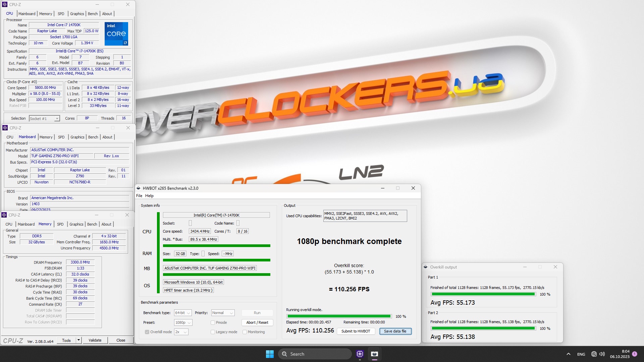Viewport: 644px width, 362px height.
Task: Open the notification badge in taskbar
Action: coord(635,354)
